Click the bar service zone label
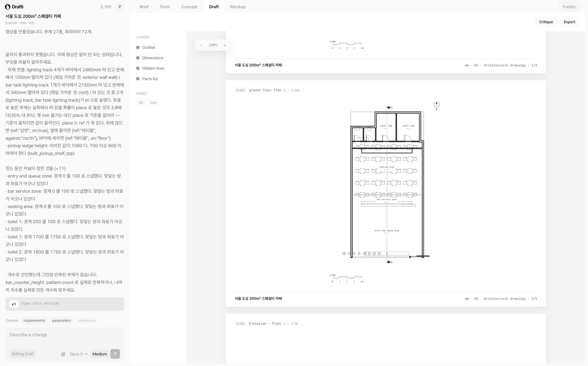588x366 pixels. pyautogui.click(x=387, y=199)
